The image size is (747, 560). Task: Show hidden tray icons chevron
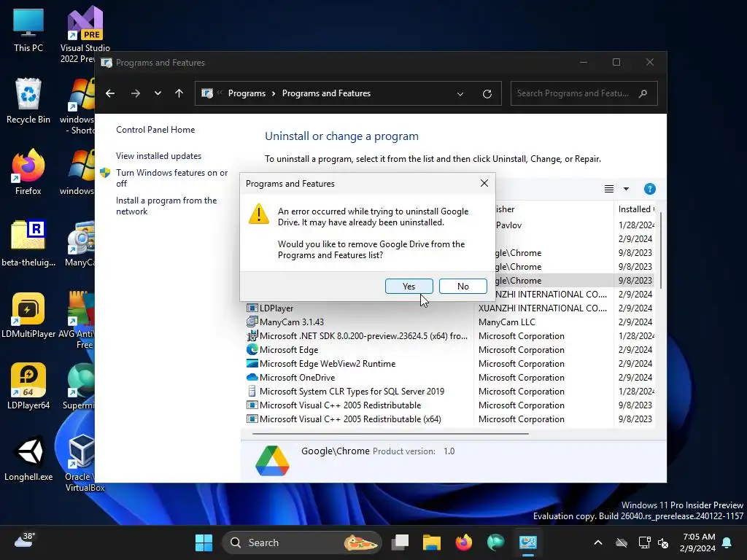click(598, 542)
